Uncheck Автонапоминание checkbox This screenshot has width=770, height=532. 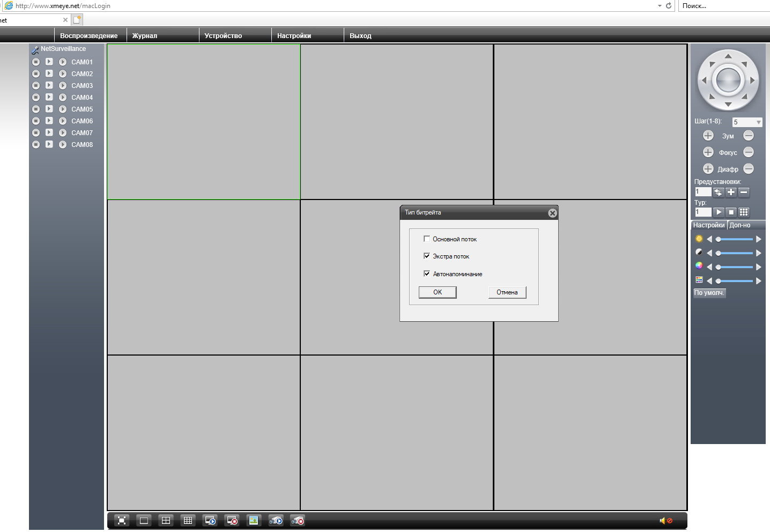[427, 274]
